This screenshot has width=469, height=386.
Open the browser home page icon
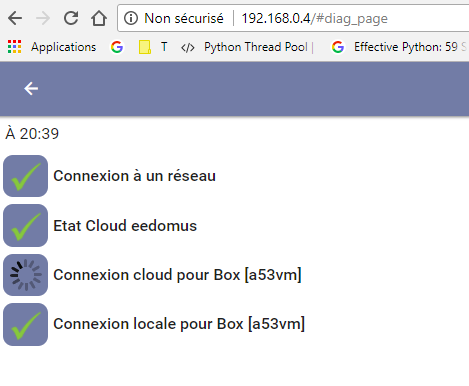99,18
